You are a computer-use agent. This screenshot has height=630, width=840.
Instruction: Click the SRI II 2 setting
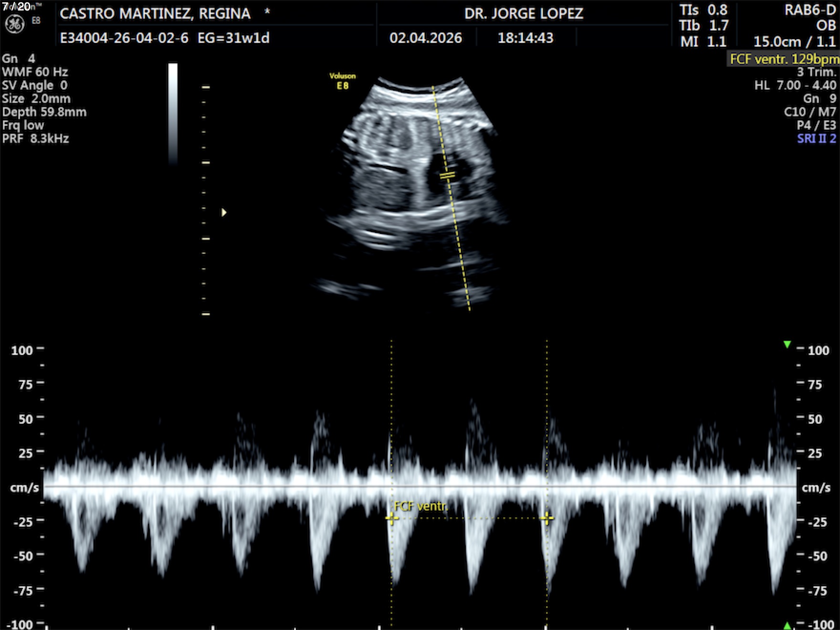coord(816,139)
